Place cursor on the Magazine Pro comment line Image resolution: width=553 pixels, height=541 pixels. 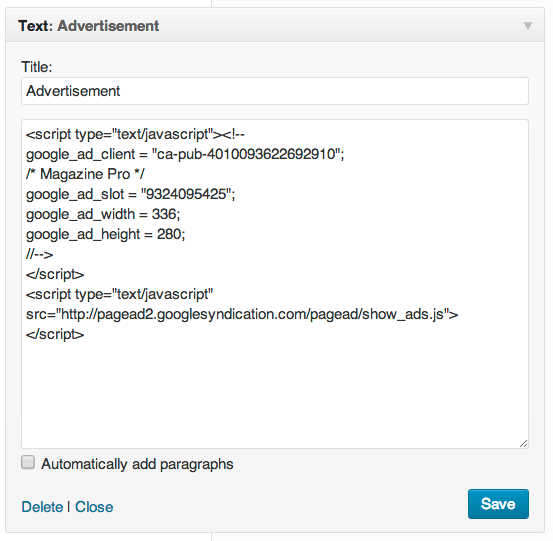tap(85, 174)
